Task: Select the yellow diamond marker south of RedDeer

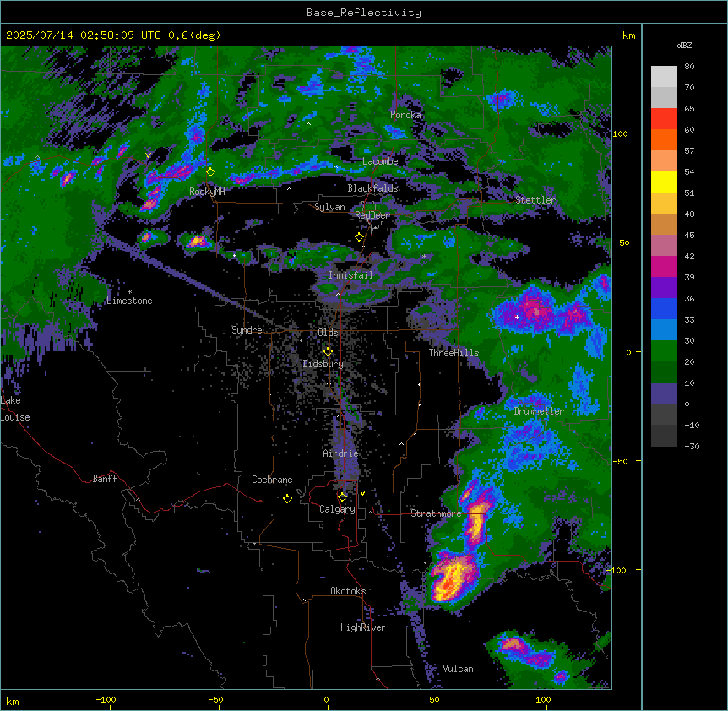Action: point(360,237)
